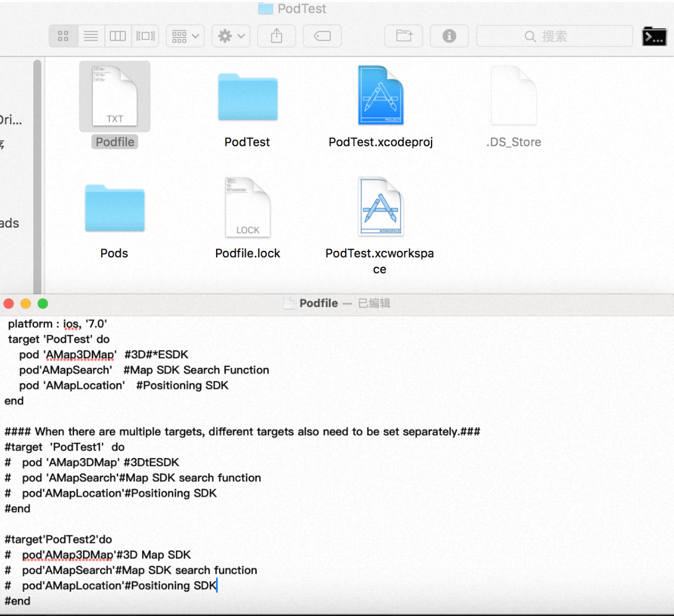The height and width of the screenshot is (616, 674).
Task: Click the Podfile file name label
Action: (x=115, y=142)
